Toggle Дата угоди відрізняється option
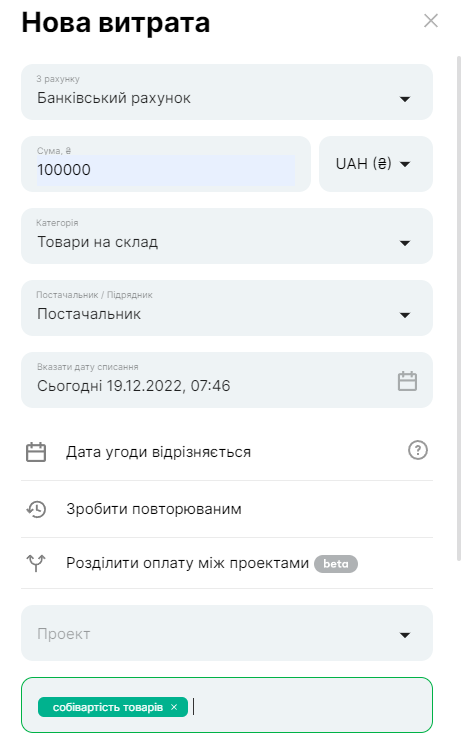This screenshot has height=746, width=468. 227,452
